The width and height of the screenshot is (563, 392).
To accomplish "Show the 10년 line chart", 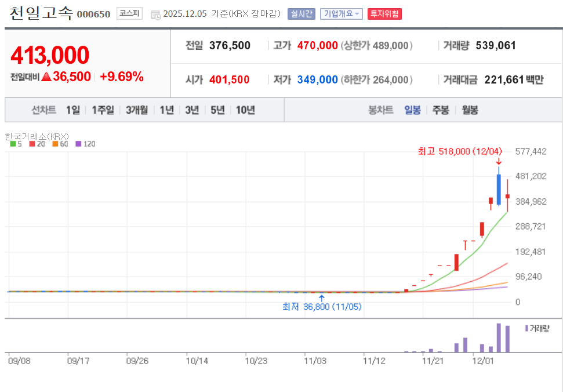I will point(246,110).
